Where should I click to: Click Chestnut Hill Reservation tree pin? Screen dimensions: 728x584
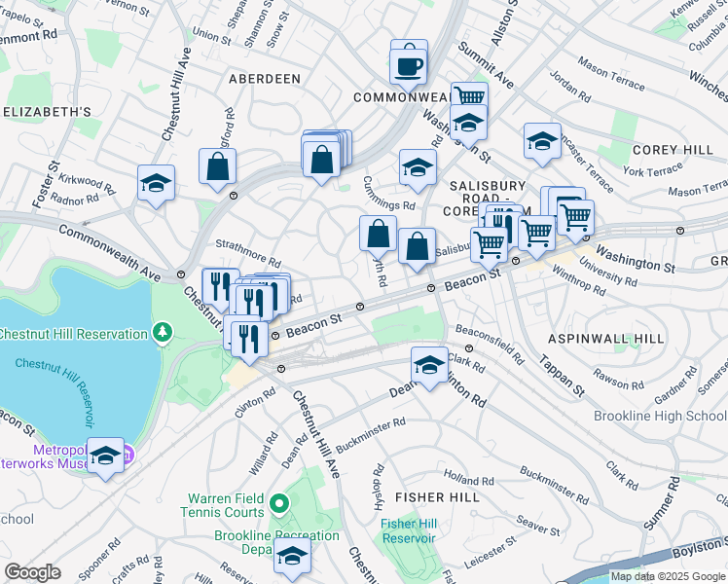162,332
